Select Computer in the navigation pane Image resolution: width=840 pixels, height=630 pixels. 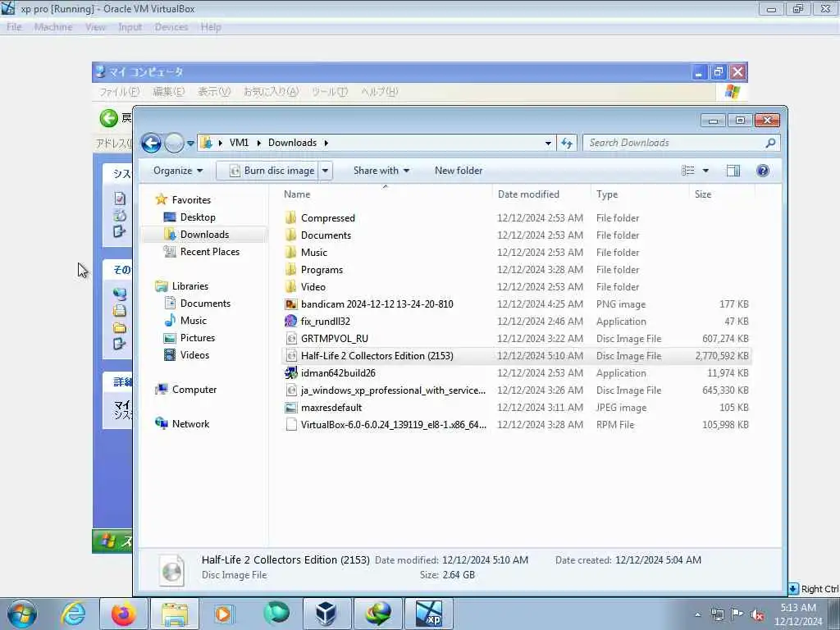[x=194, y=390]
